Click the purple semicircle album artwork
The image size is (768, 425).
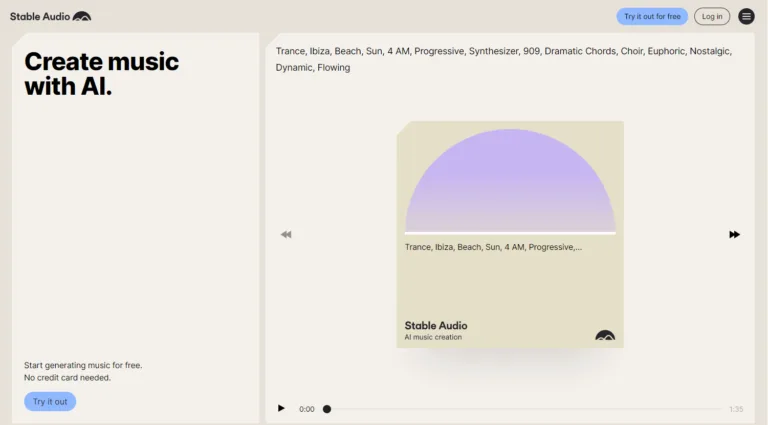pos(510,181)
